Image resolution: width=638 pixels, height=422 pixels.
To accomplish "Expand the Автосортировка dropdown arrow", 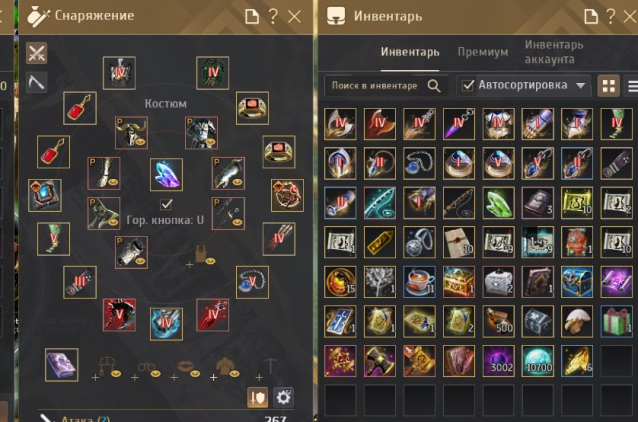I will [581, 85].
